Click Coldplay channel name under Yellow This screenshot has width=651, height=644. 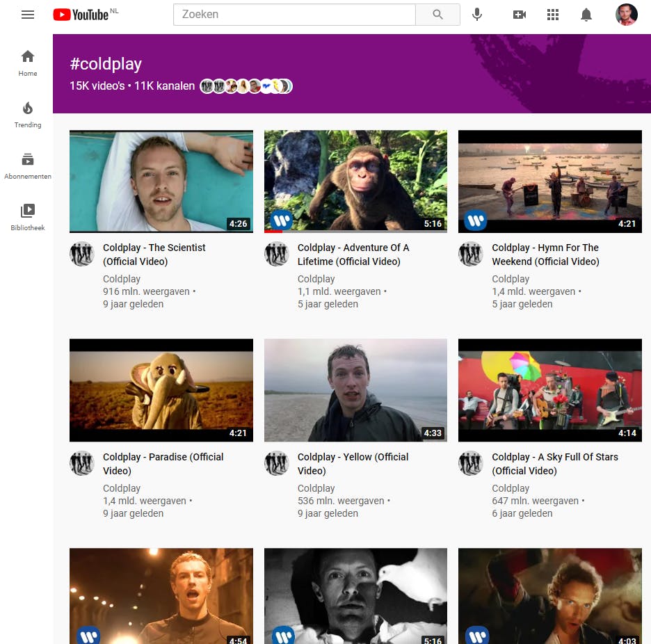point(316,488)
